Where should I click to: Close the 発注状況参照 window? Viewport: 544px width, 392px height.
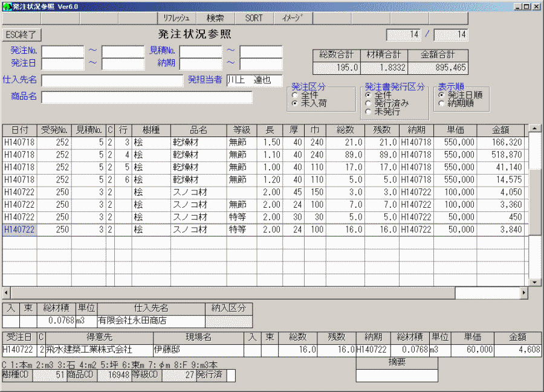pyautogui.click(x=536, y=6)
